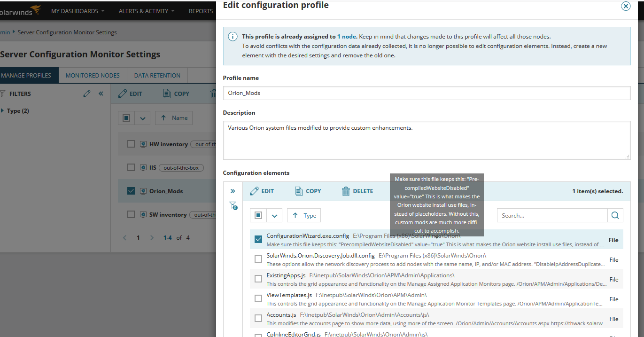Click page number 1 in pagination

(138, 238)
